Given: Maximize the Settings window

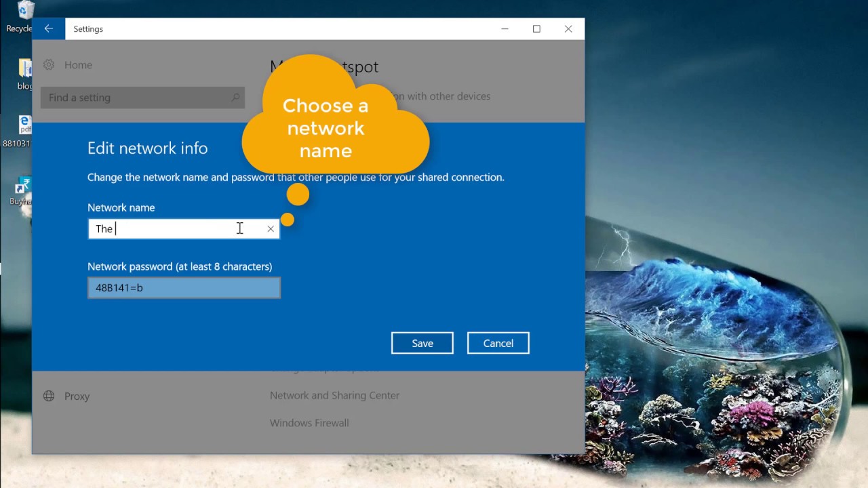Looking at the screenshot, I should click(x=536, y=28).
